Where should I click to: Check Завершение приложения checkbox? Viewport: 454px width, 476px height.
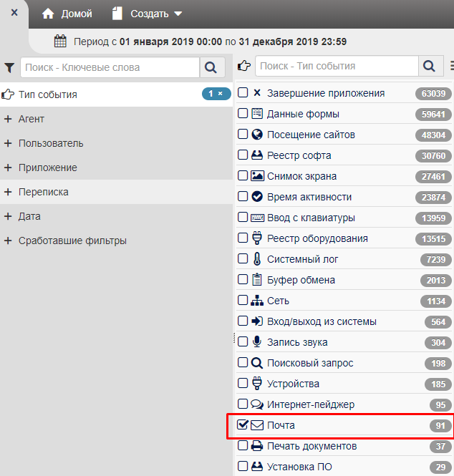click(x=243, y=92)
